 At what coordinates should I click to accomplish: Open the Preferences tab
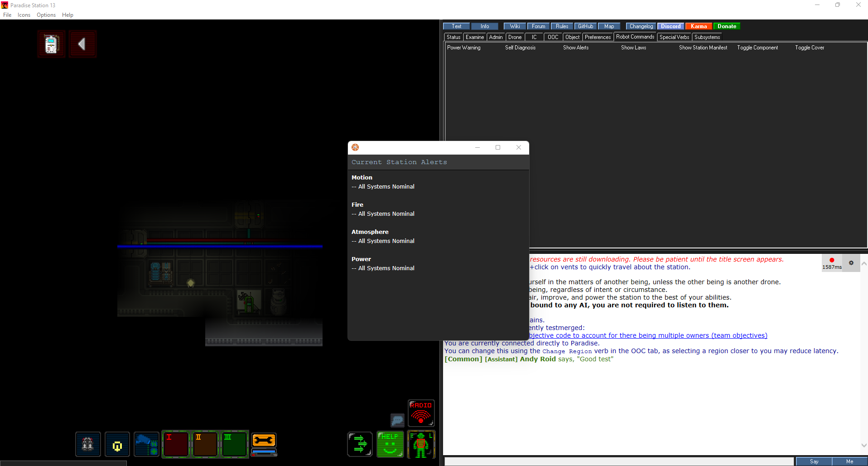pos(597,37)
